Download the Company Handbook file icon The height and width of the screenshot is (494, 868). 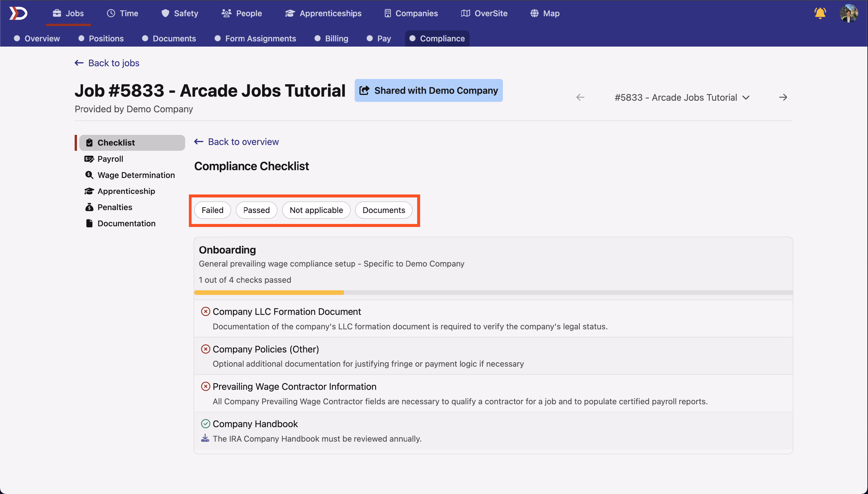pos(205,438)
